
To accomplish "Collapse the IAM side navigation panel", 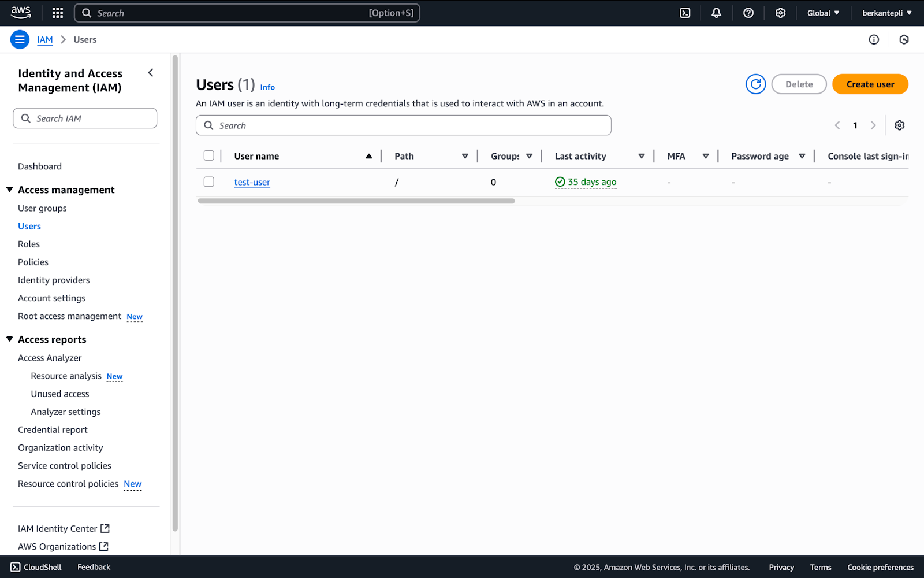I will [x=151, y=73].
